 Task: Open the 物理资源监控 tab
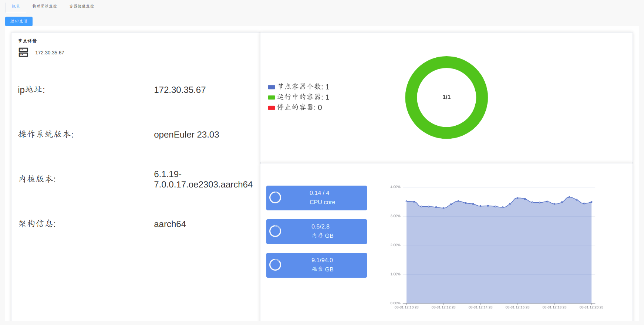pyautogui.click(x=44, y=6)
